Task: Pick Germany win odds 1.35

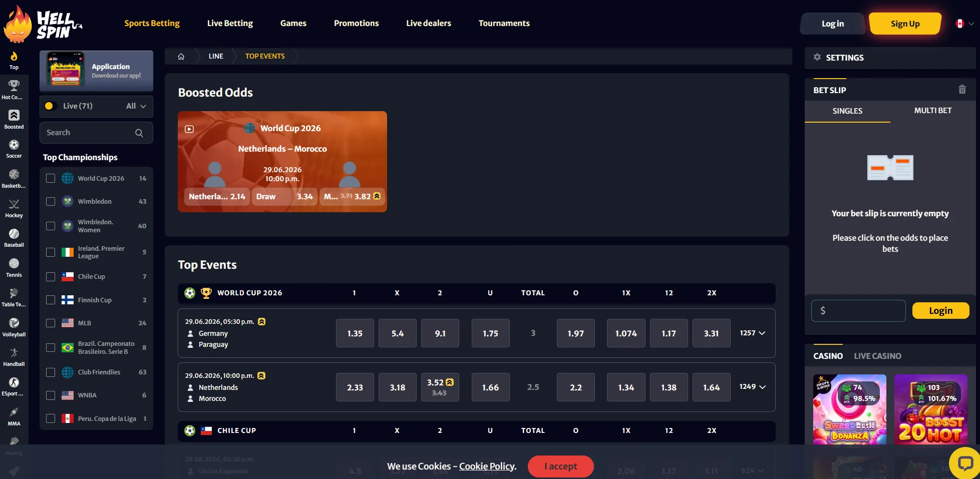Action: click(355, 333)
